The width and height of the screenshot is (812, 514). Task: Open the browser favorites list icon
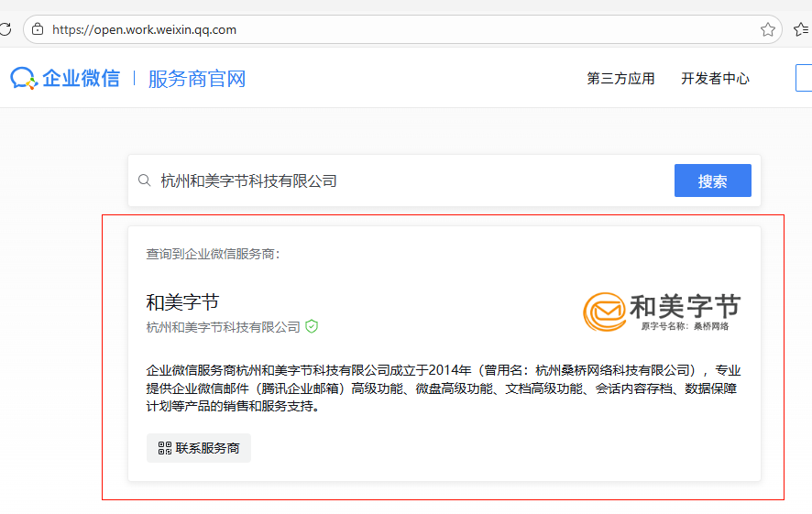(x=801, y=29)
